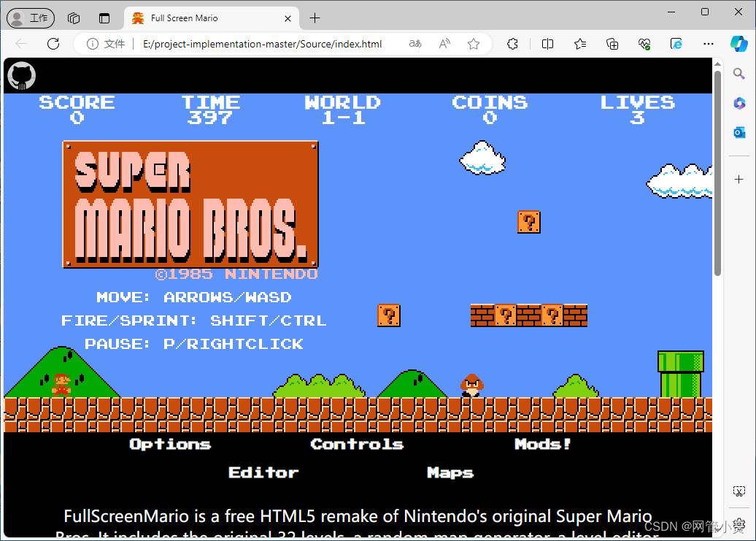Click the scrollbar up arrow

click(x=717, y=64)
